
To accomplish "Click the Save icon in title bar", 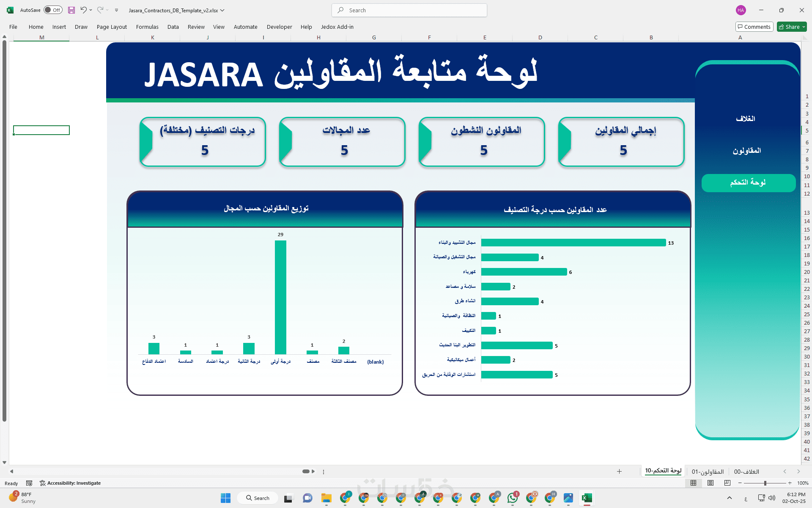I will pyautogui.click(x=71, y=10).
